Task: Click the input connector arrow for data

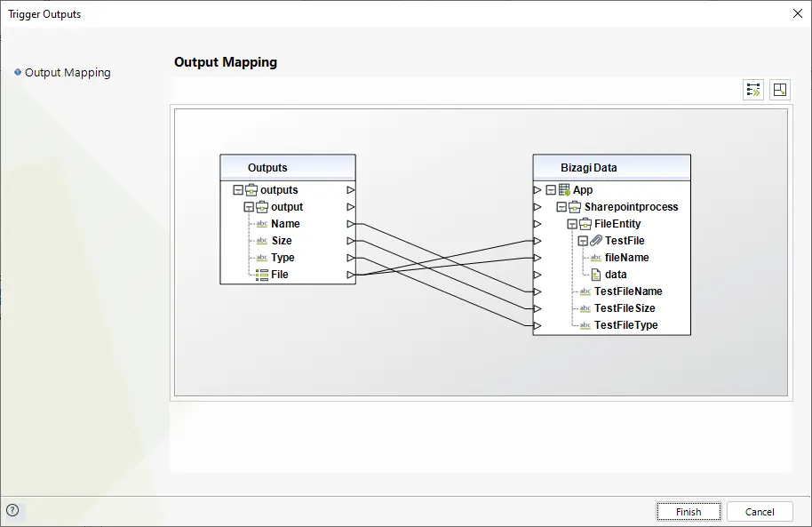Action: [x=537, y=275]
